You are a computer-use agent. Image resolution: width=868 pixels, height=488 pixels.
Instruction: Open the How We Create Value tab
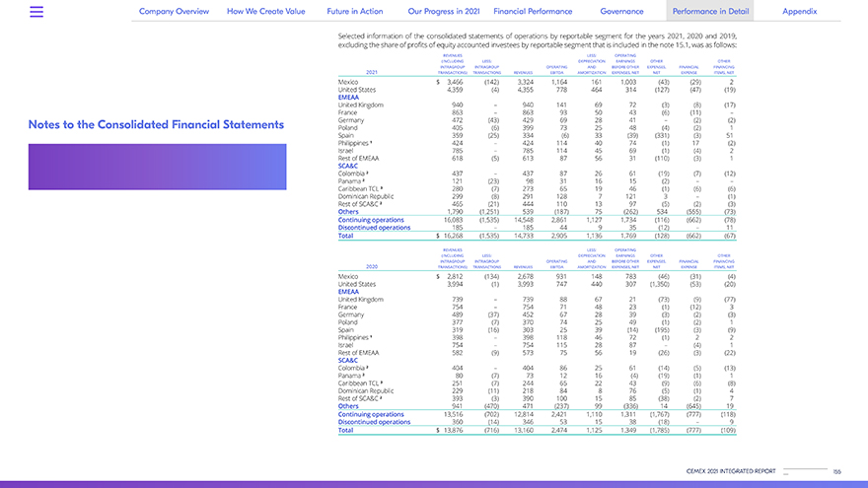coord(266,12)
